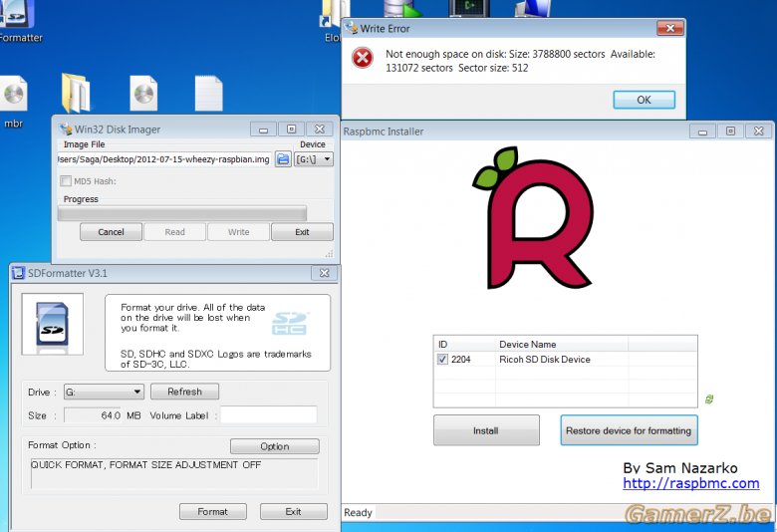Screen dimensions: 777x532
Task: Open the Drive G: dropdown in SDFormatter
Action: 104,392
